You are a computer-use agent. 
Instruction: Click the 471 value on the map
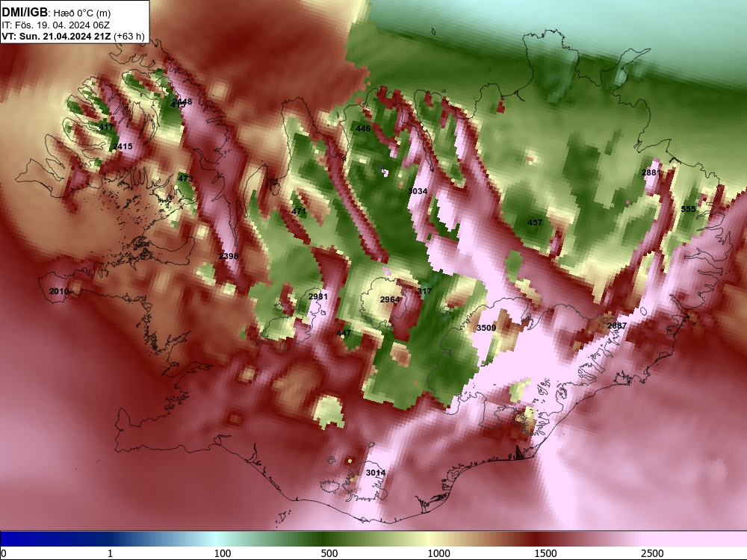click(x=299, y=211)
